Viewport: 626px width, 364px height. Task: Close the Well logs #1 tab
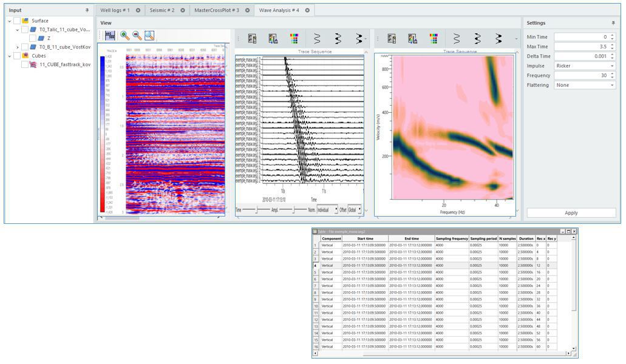(x=138, y=10)
